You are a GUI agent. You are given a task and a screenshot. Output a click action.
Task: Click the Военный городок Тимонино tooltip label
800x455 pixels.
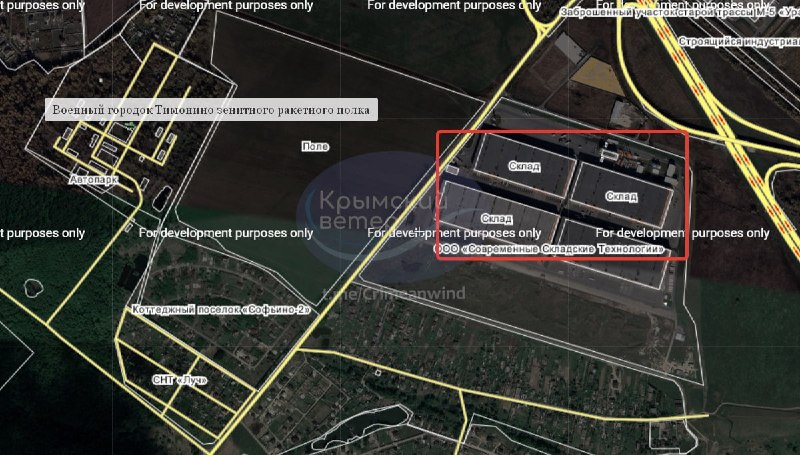[211, 110]
